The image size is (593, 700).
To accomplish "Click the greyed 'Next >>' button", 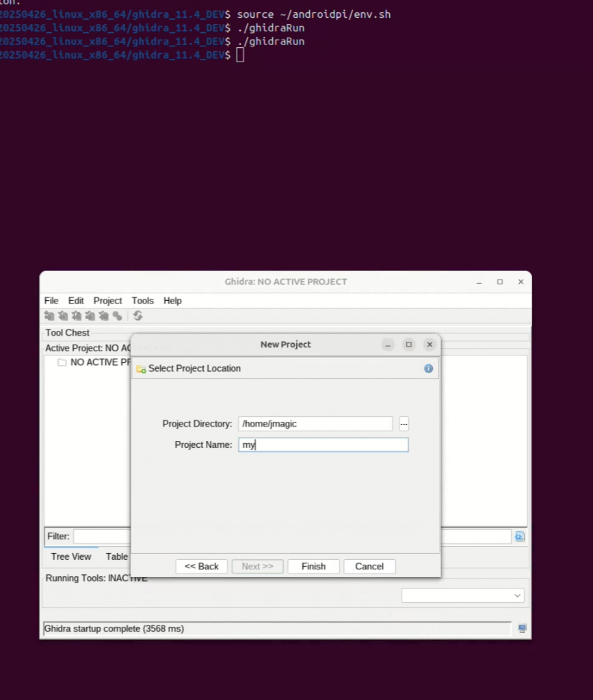I will [x=257, y=566].
